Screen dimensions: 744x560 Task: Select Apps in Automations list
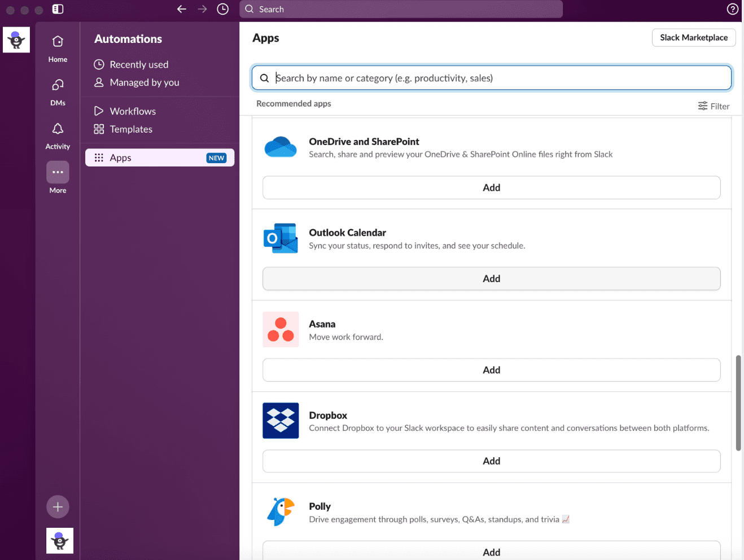[160, 158]
